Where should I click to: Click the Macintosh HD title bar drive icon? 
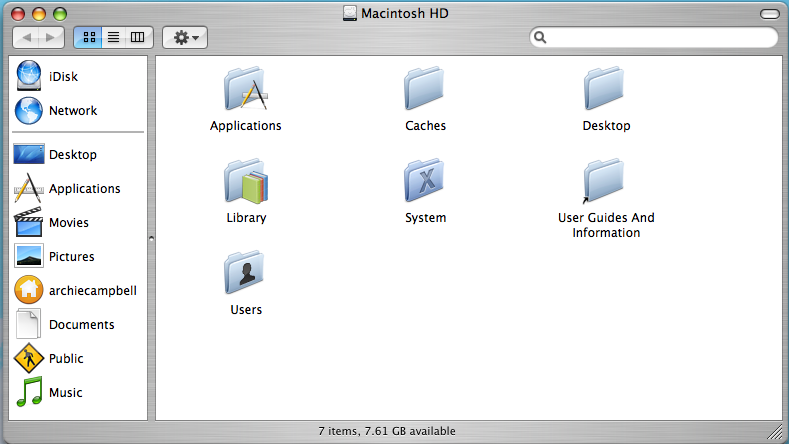tap(350, 13)
